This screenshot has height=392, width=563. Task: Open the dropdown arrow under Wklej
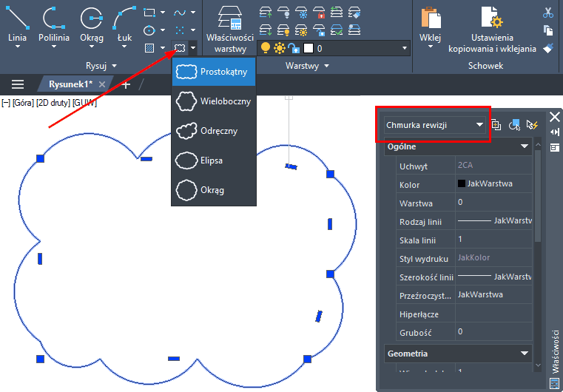pos(431,46)
